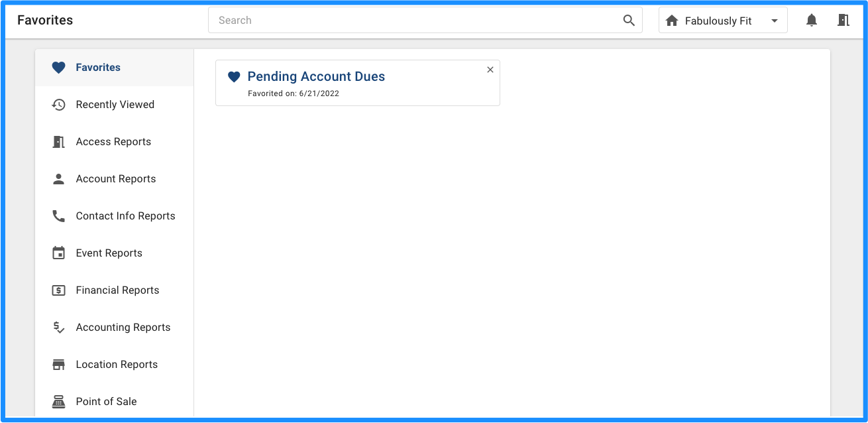Click the home icon in location selector
Screen dimensions: 868x423
(672, 21)
